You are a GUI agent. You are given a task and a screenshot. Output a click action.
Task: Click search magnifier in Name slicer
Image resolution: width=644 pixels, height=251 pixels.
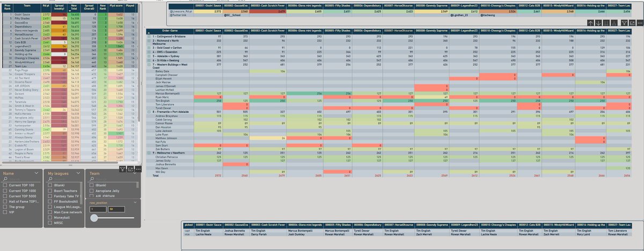pos(5,179)
